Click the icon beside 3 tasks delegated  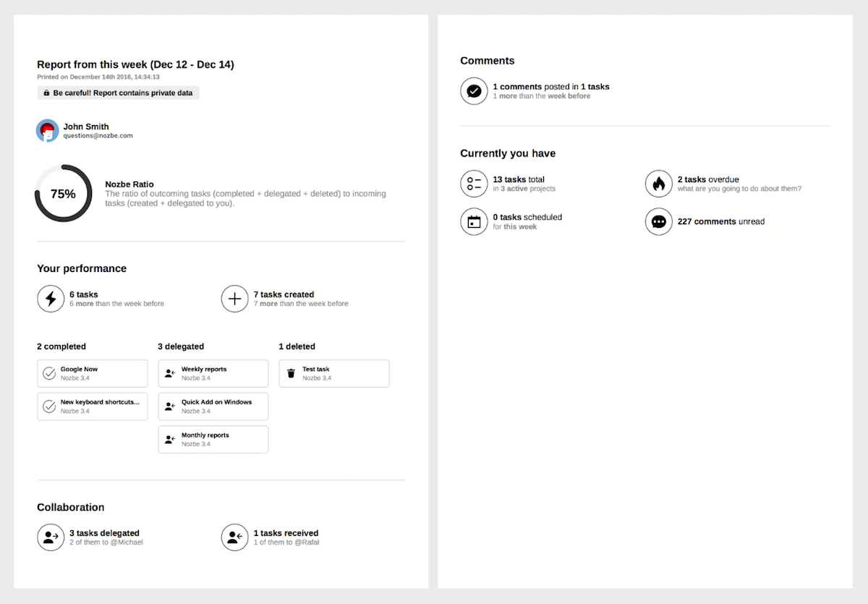coord(51,537)
